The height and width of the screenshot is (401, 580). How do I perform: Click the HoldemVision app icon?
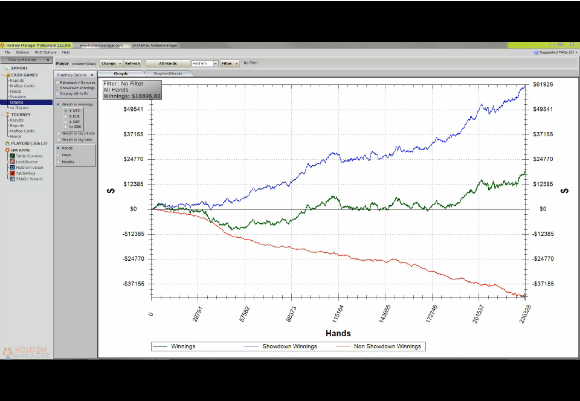click(12, 168)
